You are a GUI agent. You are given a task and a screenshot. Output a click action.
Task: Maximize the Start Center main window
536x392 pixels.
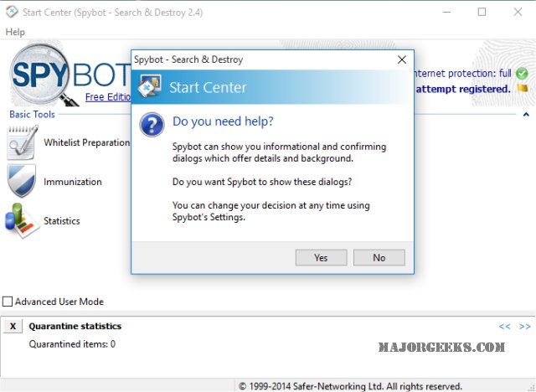coord(482,12)
